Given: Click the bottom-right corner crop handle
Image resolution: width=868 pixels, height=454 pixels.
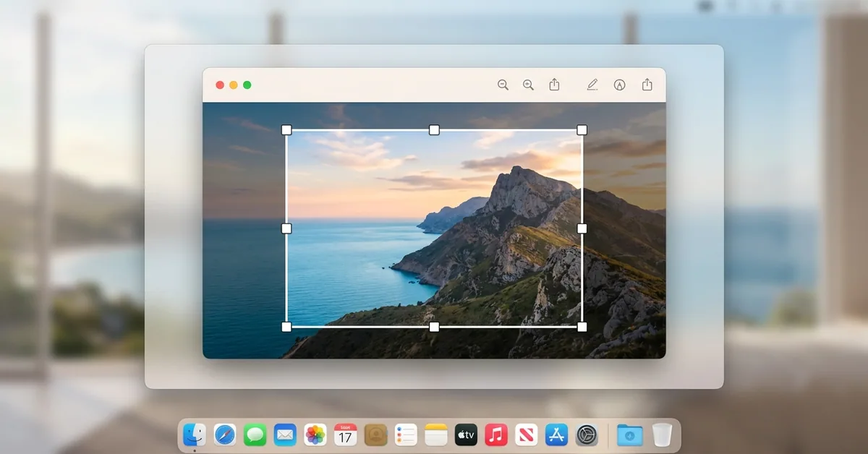Looking at the screenshot, I should (582, 327).
